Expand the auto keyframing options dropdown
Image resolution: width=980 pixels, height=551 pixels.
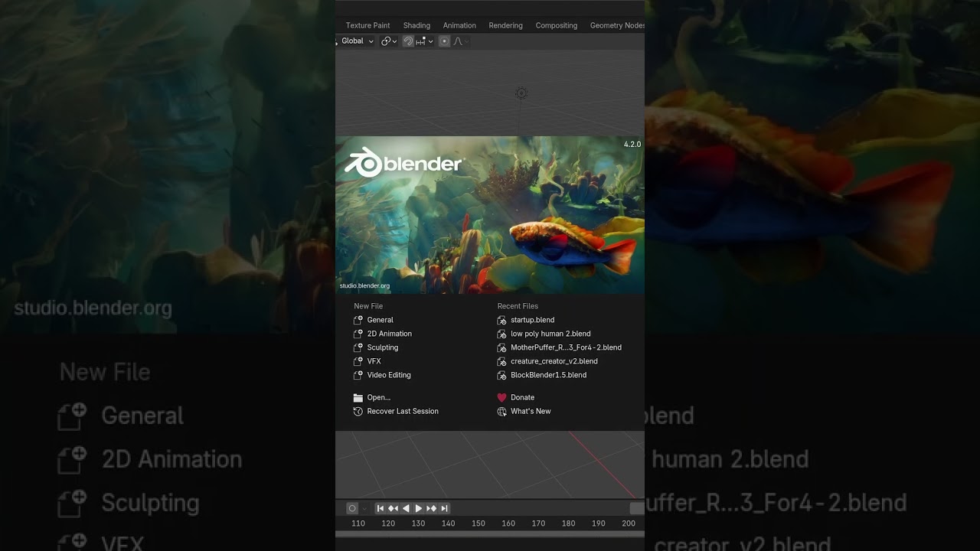[364, 508]
